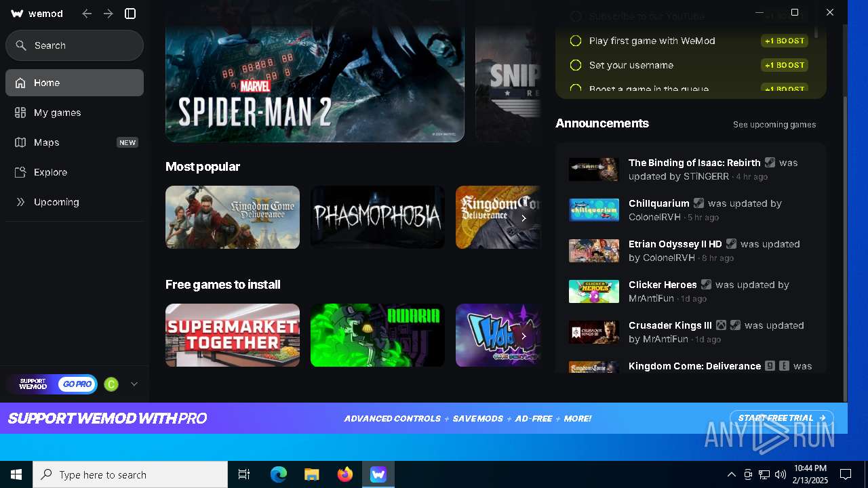Click the main window vertical scrollbar
This screenshot has width=868, height=488.
[x=844, y=248]
